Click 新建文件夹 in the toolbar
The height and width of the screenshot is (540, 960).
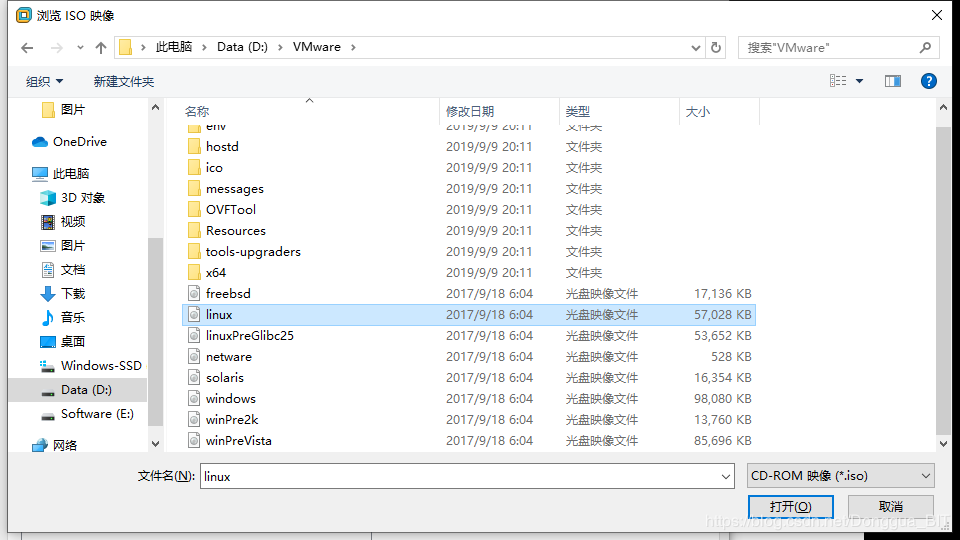(124, 81)
